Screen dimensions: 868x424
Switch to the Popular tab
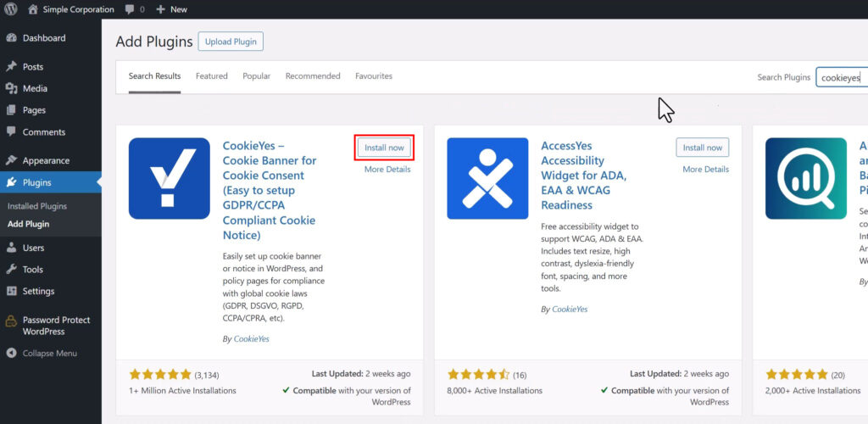pos(256,76)
